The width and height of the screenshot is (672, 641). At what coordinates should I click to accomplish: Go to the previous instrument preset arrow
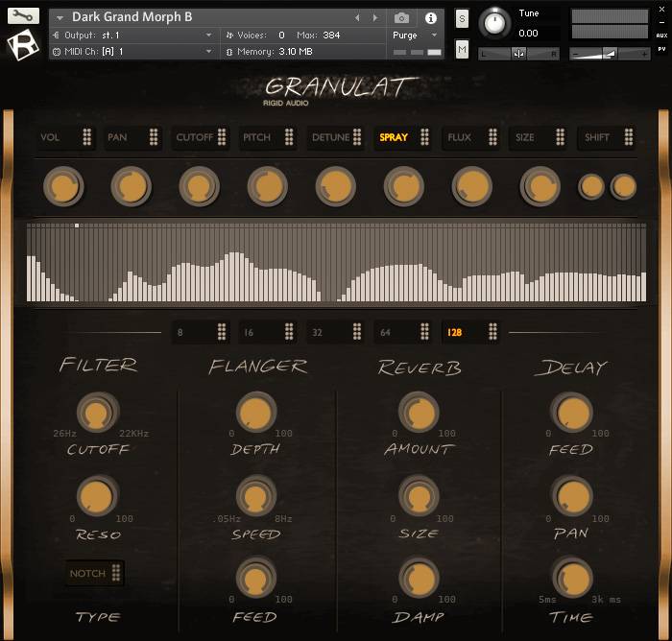357,17
